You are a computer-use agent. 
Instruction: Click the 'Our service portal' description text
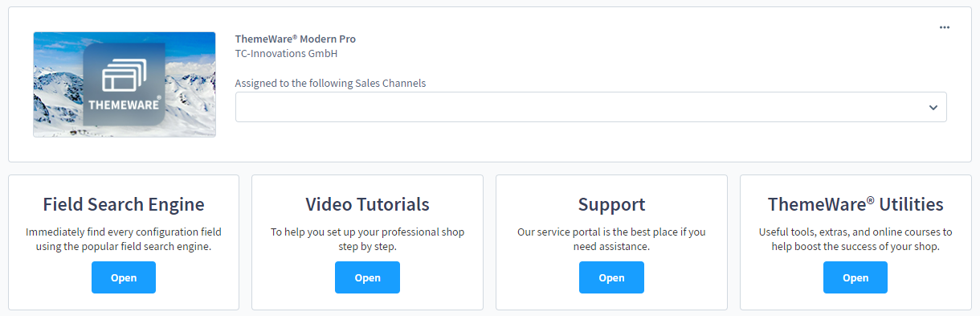point(611,239)
